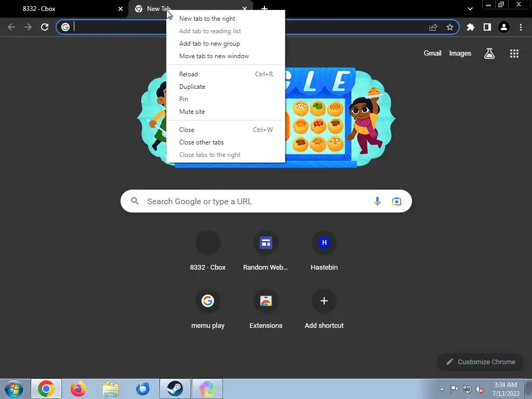532x399 pixels.
Task: Select Reload from the context menu
Action: click(225, 74)
